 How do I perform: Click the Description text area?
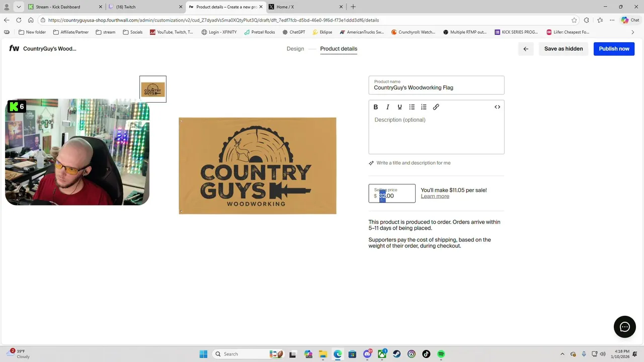(436, 134)
